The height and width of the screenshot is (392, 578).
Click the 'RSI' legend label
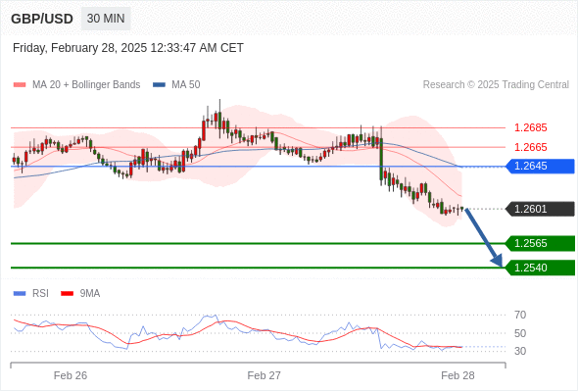click(x=40, y=294)
